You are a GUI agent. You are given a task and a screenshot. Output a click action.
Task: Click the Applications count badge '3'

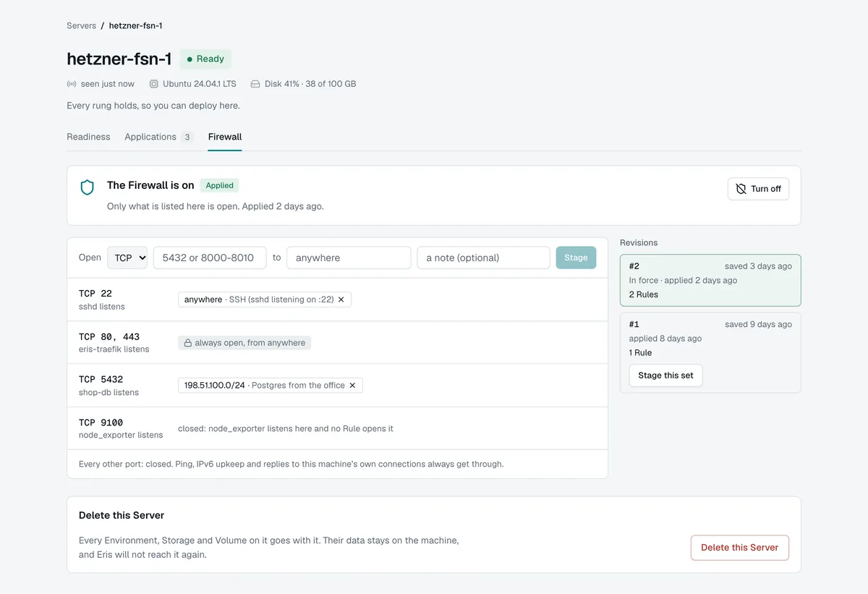tap(187, 137)
